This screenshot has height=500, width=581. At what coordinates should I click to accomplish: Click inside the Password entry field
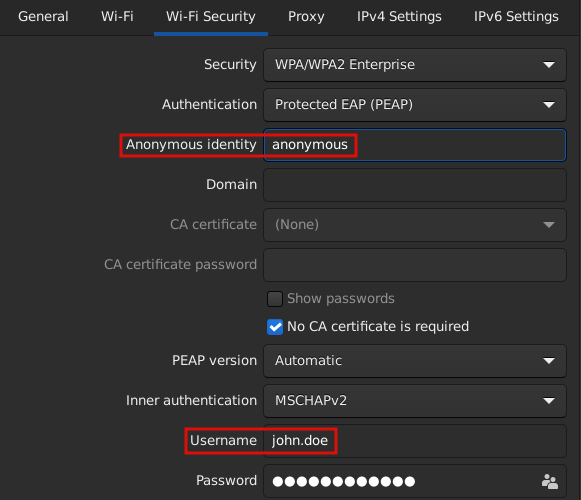(x=402, y=481)
